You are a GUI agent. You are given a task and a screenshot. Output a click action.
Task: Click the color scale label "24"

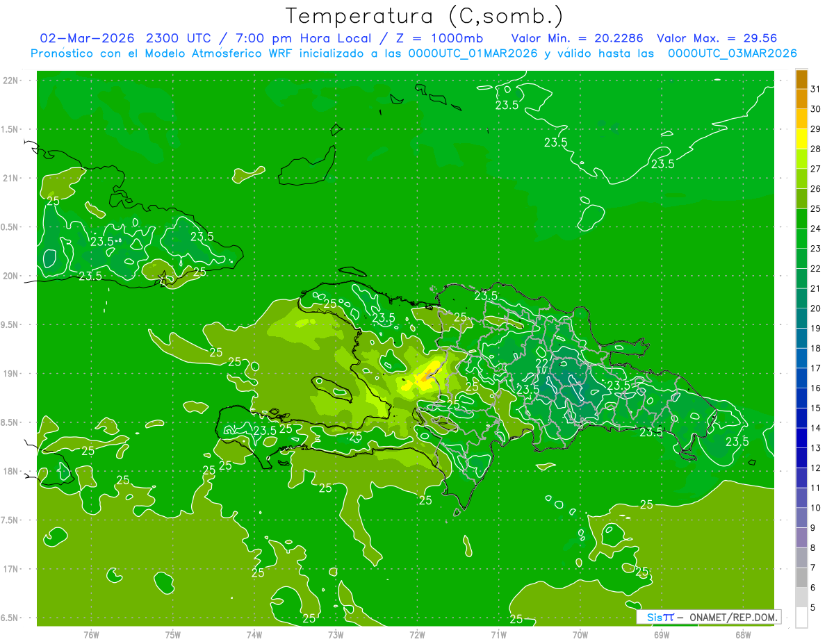click(816, 229)
